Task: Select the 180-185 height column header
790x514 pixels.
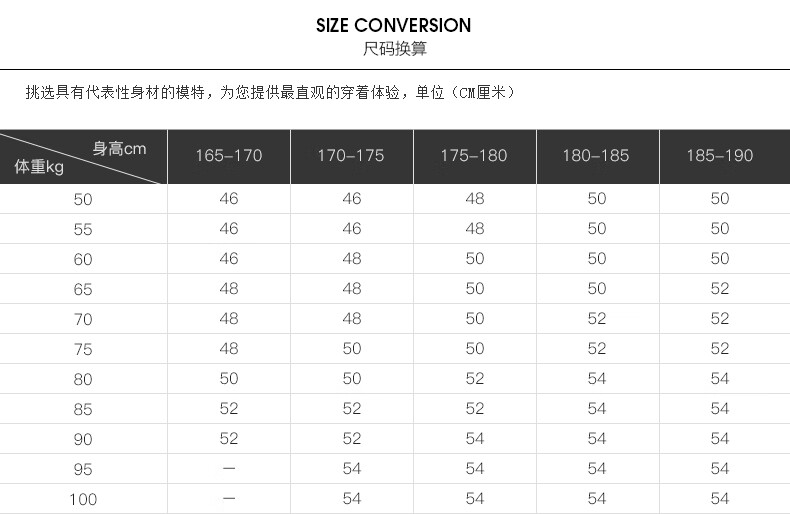Action: click(597, 156)
